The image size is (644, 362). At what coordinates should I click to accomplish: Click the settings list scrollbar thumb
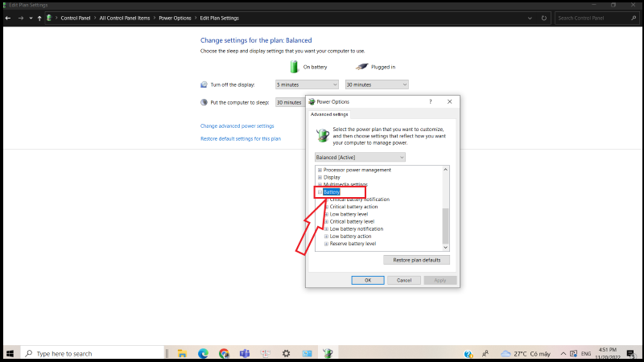click(x=445, y=226)
